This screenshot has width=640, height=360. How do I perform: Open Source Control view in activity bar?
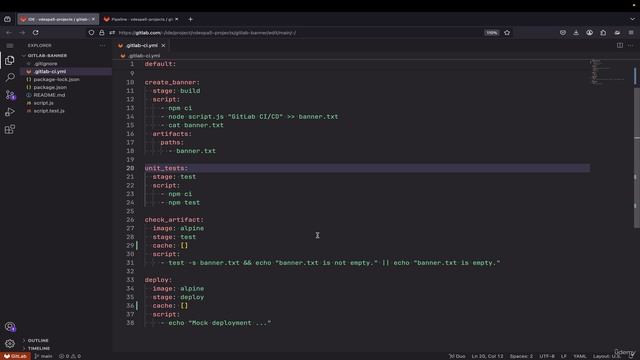(x=10, y=95)
